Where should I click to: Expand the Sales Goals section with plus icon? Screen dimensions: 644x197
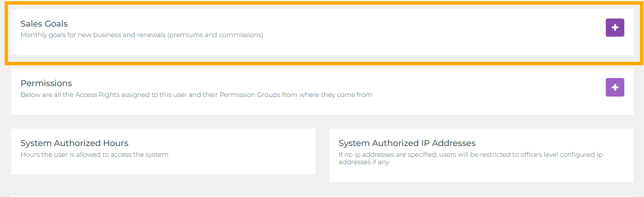[615, 27]
